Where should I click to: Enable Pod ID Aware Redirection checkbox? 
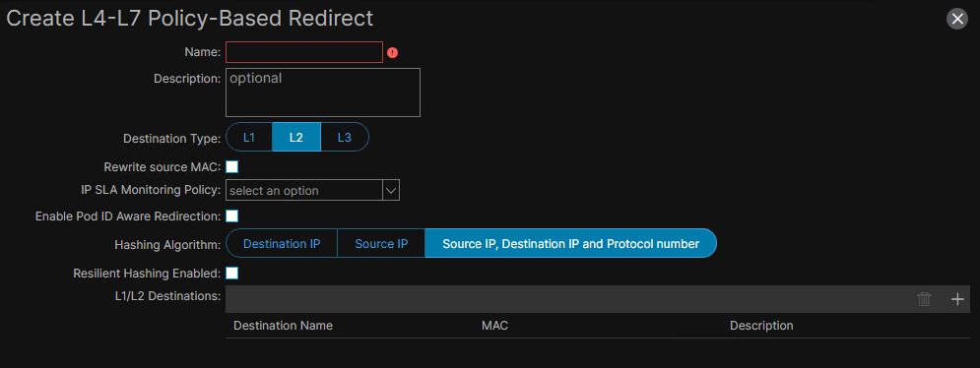tap(231, 216)
